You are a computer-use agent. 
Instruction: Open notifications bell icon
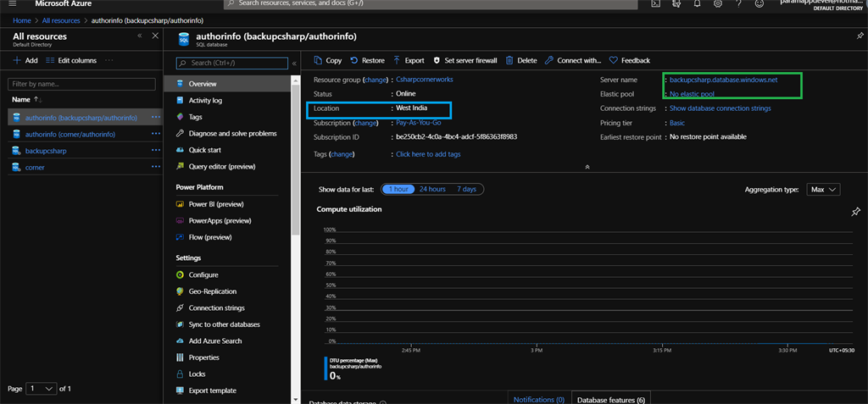click(x=697, y=3)
